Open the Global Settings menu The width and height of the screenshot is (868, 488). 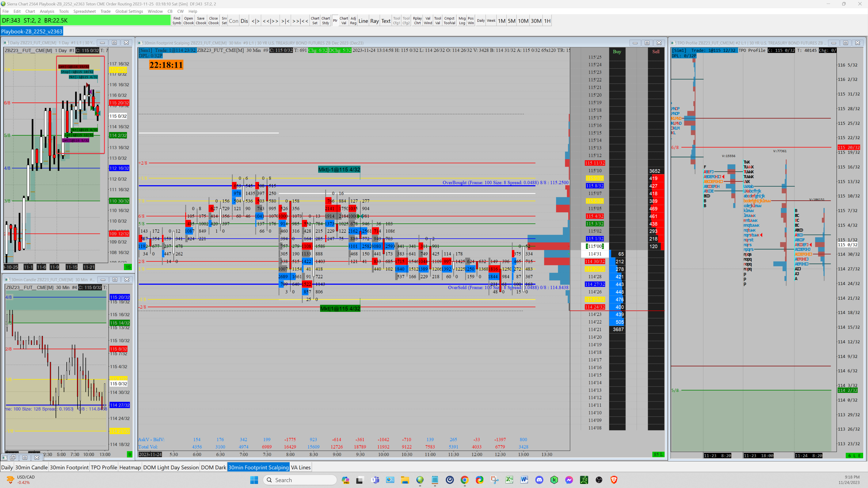coord(129,11)
